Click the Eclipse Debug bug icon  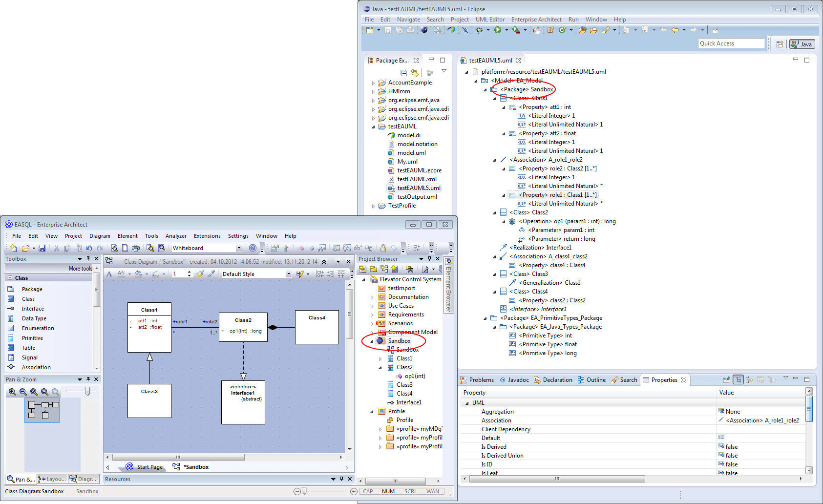tap(479, 30)
